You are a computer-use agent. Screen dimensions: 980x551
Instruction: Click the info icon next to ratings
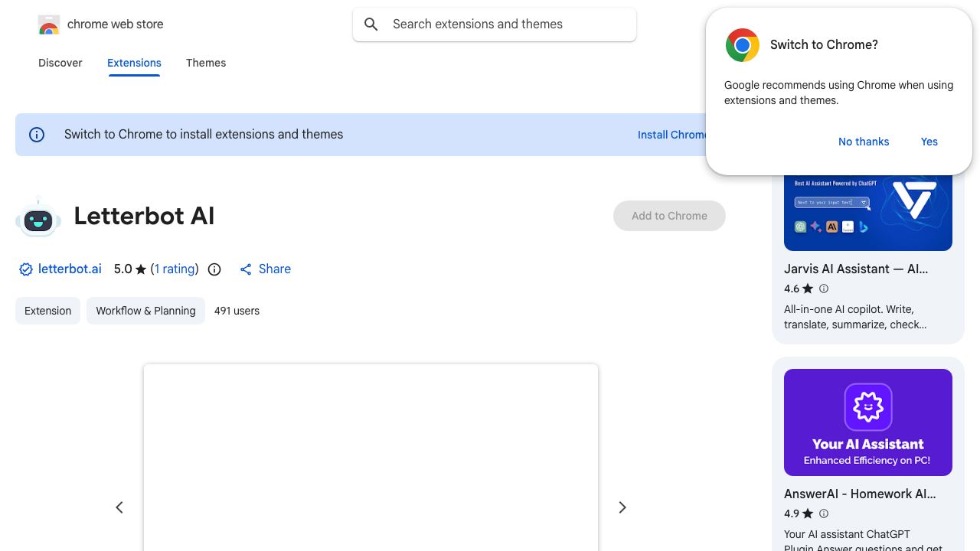tap(214, 269)
